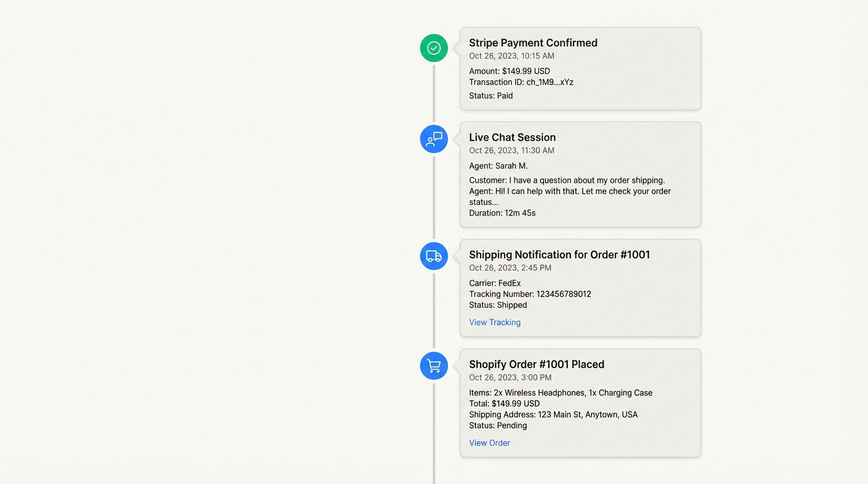Select the Stripe Payment Confirmed title
This screenshot has width=868, height=484.
(533, 43)
